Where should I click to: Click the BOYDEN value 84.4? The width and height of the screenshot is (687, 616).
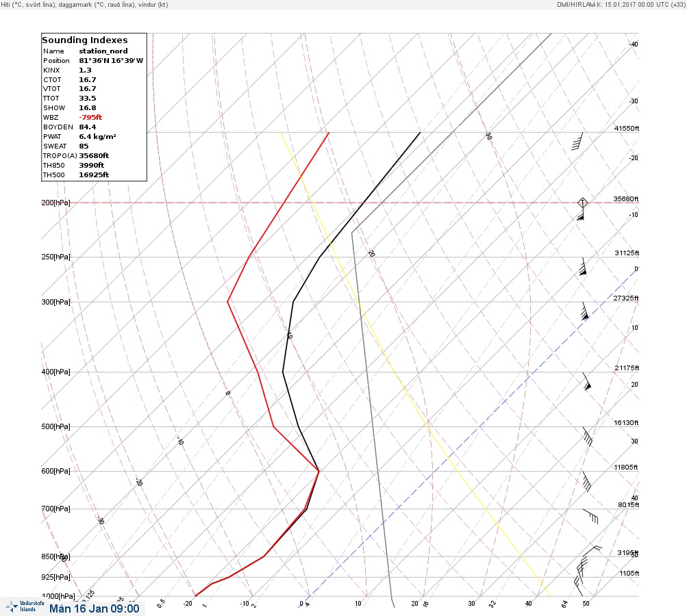(x=87, y=127)
